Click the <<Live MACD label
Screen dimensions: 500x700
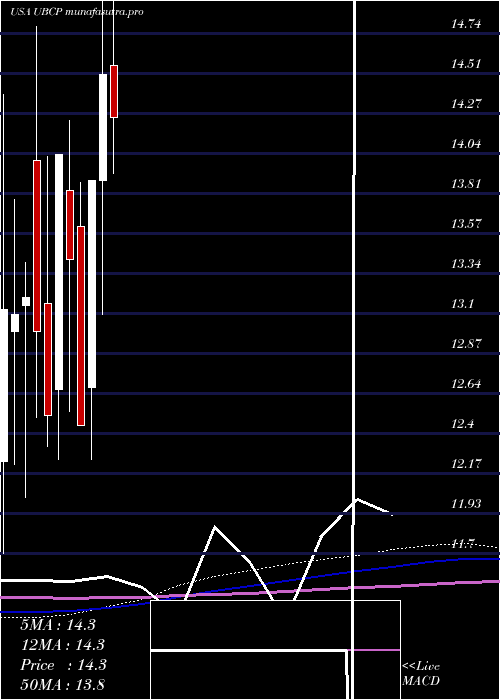421,673
